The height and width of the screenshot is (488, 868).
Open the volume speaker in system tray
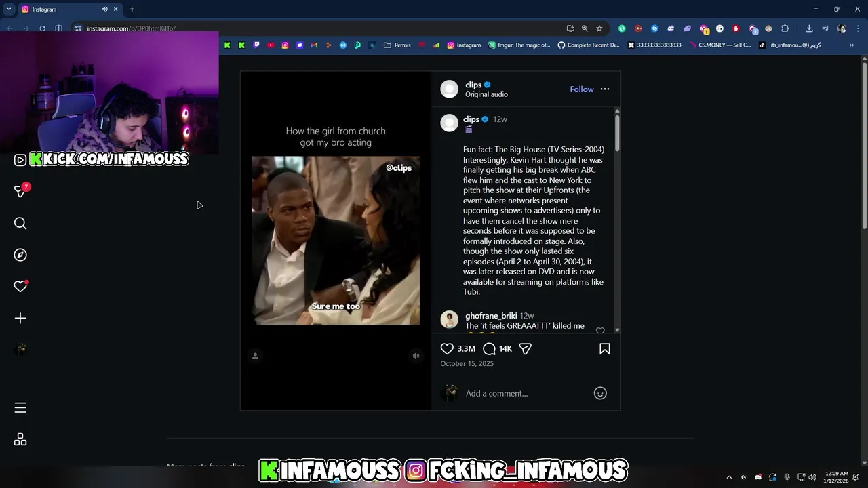tap(812, 477)
